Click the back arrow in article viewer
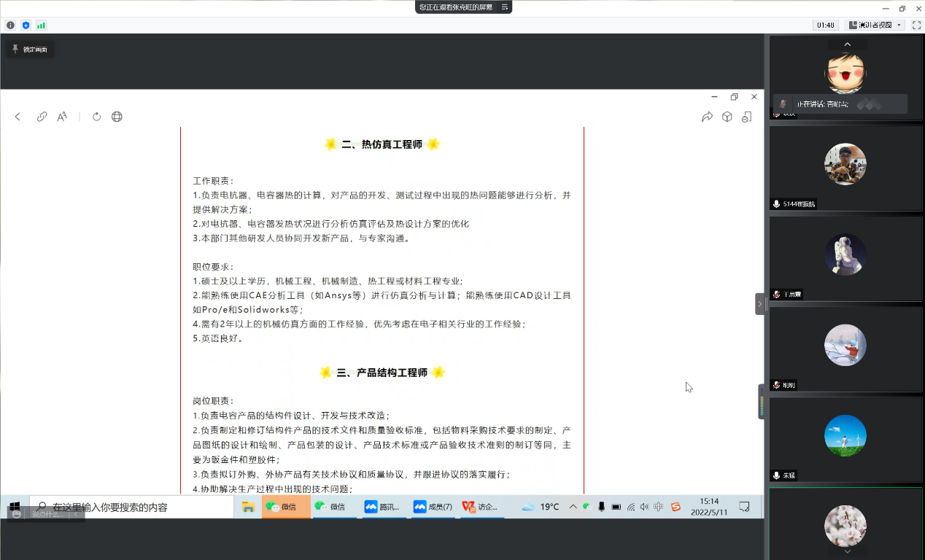The width and height of the screenshot is (925, 560). coord(18,117)
